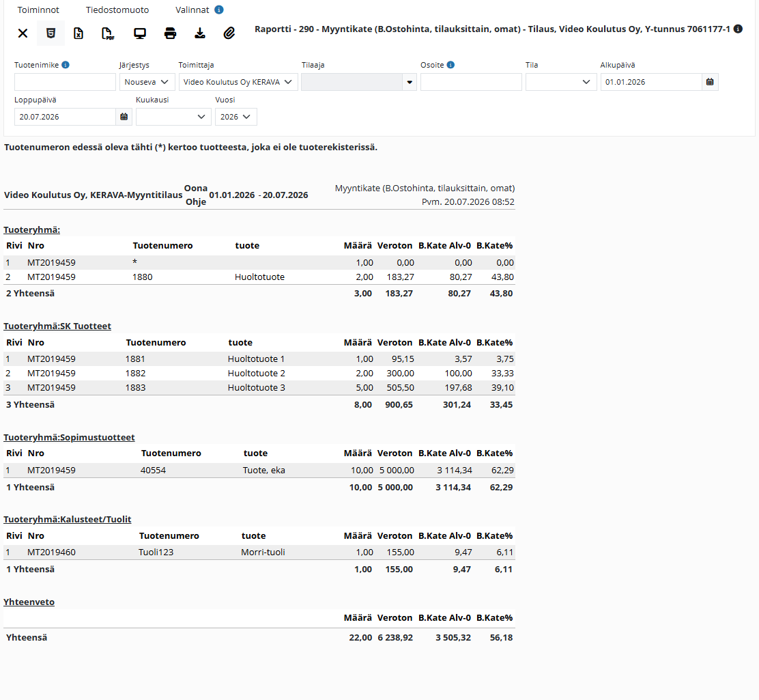Open attachments with the paperclip icon
The width and height of the screenshot is (759, 700).
pos(229,33)
